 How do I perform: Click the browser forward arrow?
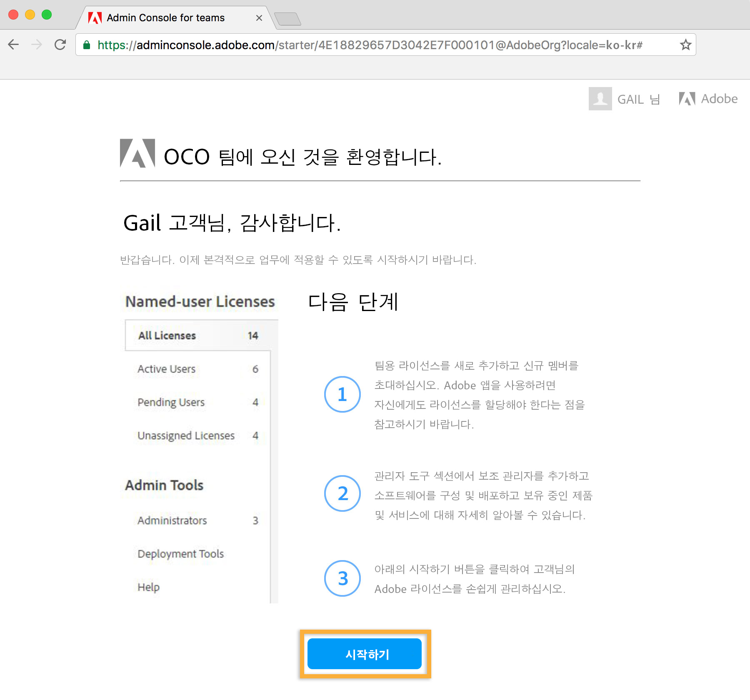tap(37, 45)
